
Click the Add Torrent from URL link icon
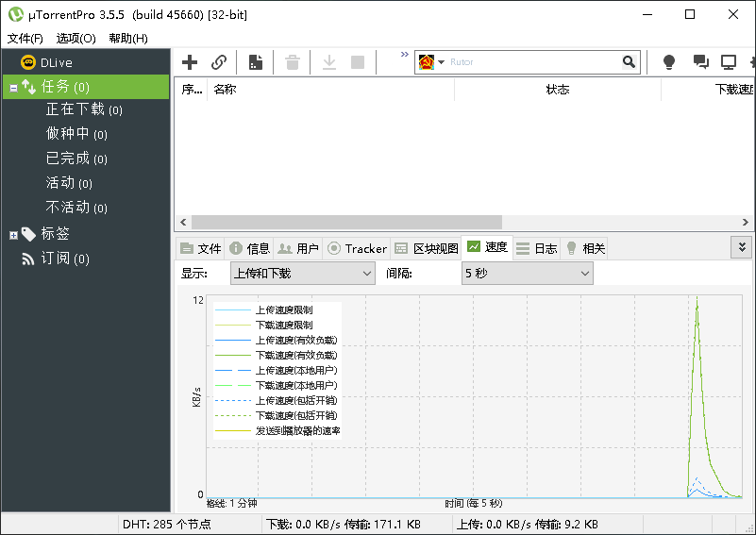pos(219,62)
